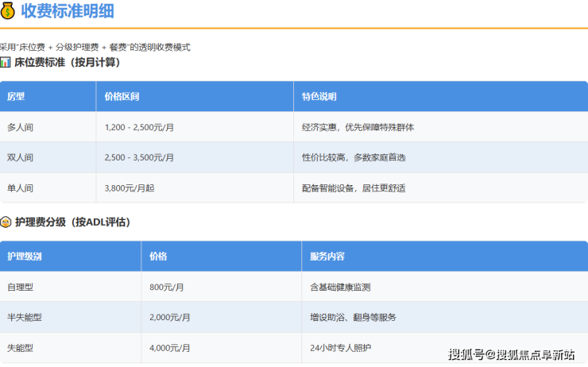Open the 搜狐号@搜狐焦点阜新站 watermark link
This screenshot has height=367, width=588.
tap(512, 354)
